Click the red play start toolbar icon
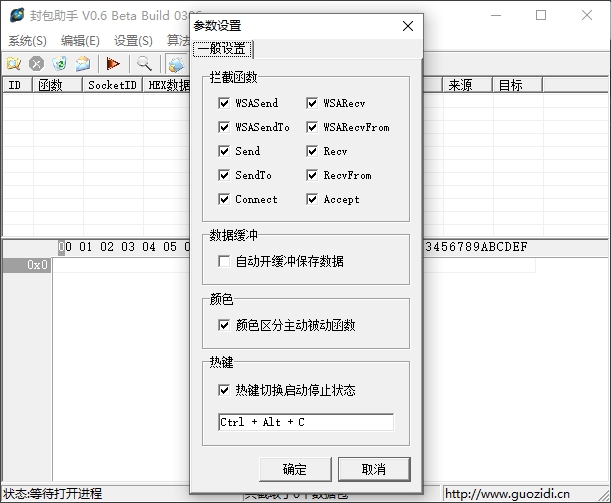 (113, 64)
